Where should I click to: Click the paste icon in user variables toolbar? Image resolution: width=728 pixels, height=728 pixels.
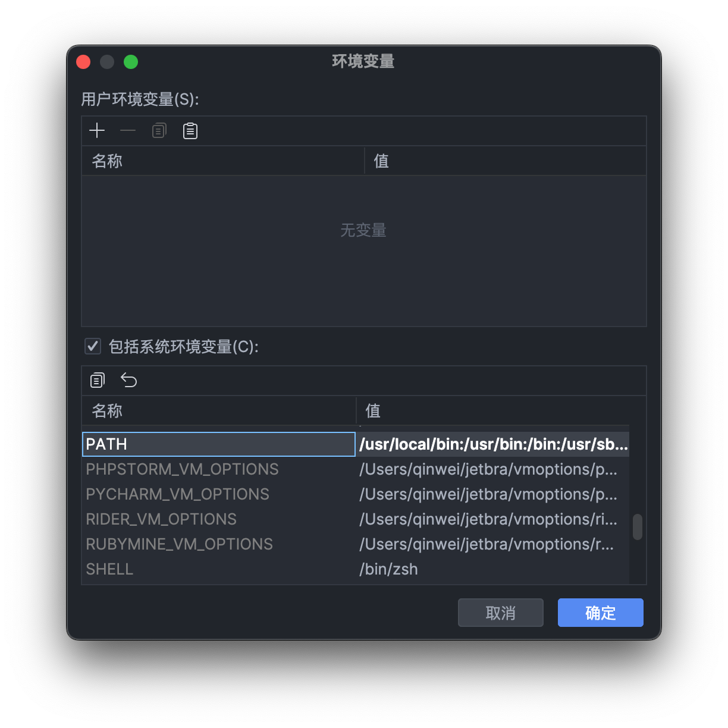190,130
